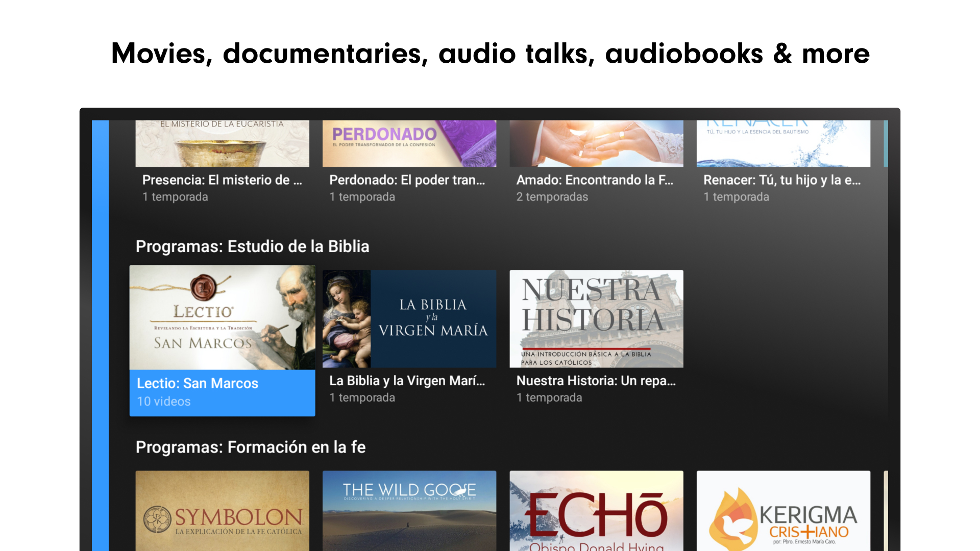Click '1 temporada' under Renacer
Viewport: 980px width, 551px height.
tap(736, 197)
